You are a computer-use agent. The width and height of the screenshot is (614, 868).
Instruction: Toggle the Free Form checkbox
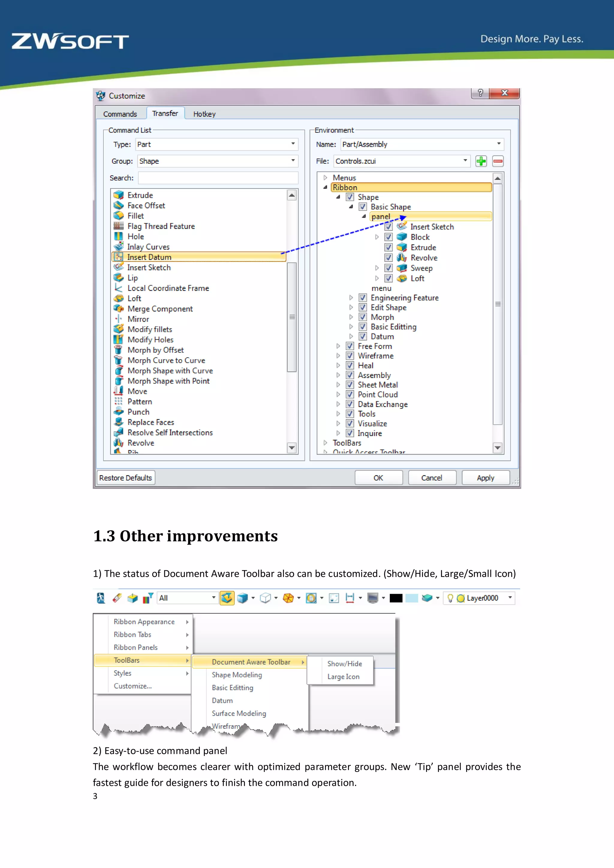pos(350,346)
